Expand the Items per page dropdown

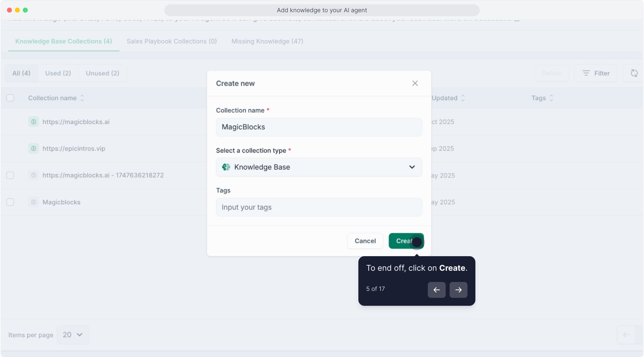[73, 335]
